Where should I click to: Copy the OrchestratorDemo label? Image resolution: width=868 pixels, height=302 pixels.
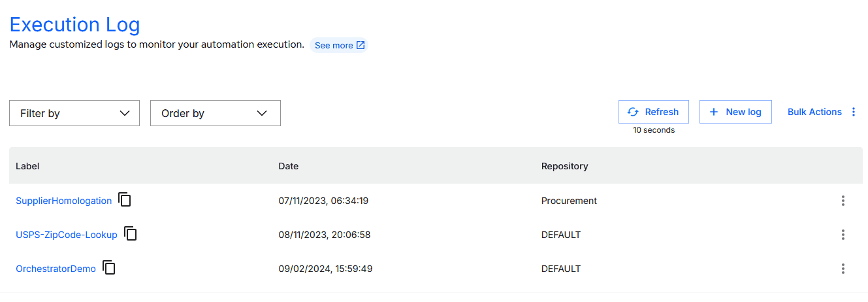(x=109, y=267)
